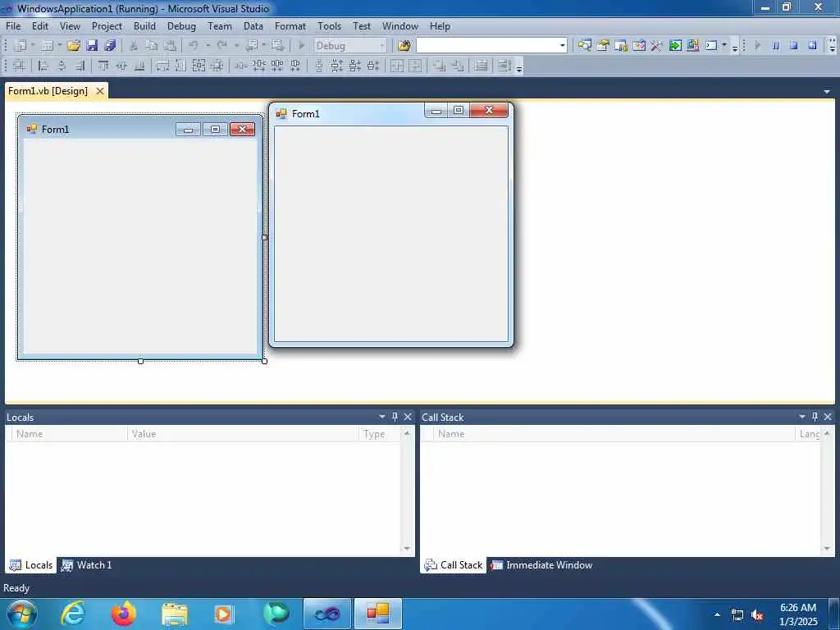
Task: Open the File menu
Action: point(13,25)
